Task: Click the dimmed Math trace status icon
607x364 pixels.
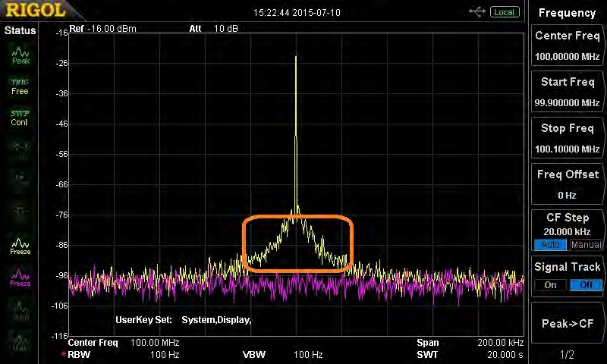Action: pos(20,342)
